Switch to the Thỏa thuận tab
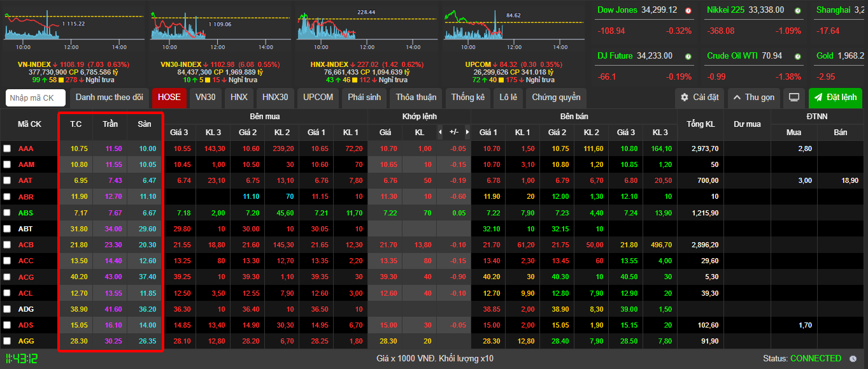Image resolution: width=868 pixels, height=369 pixels. [x=416, y=98]
